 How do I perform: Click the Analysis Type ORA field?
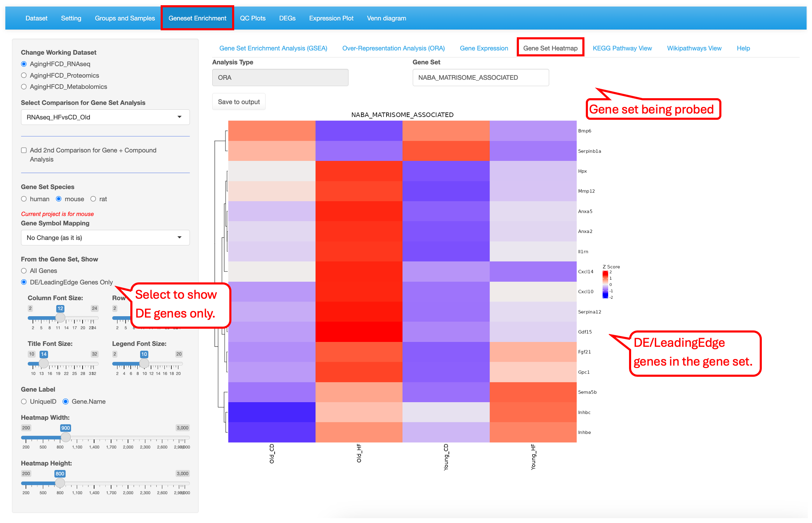point(280,78)
